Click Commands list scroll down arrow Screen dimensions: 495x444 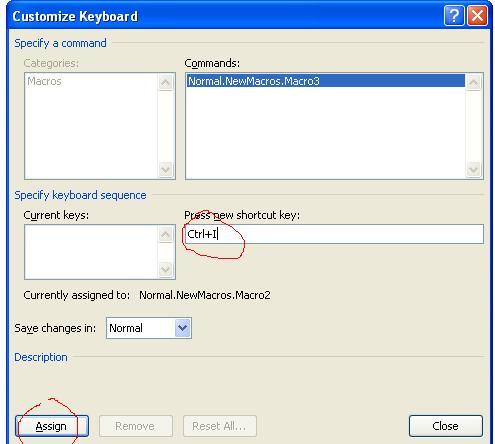coord(474,170)
